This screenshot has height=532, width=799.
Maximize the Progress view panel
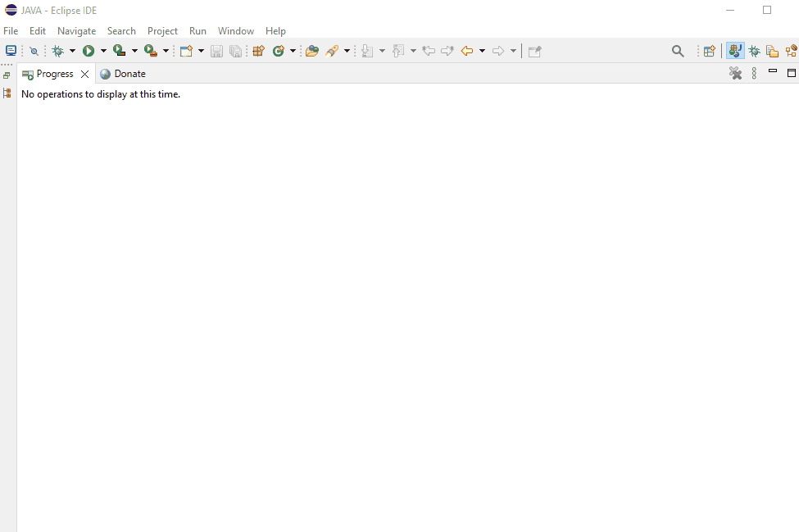coord(791,73)
